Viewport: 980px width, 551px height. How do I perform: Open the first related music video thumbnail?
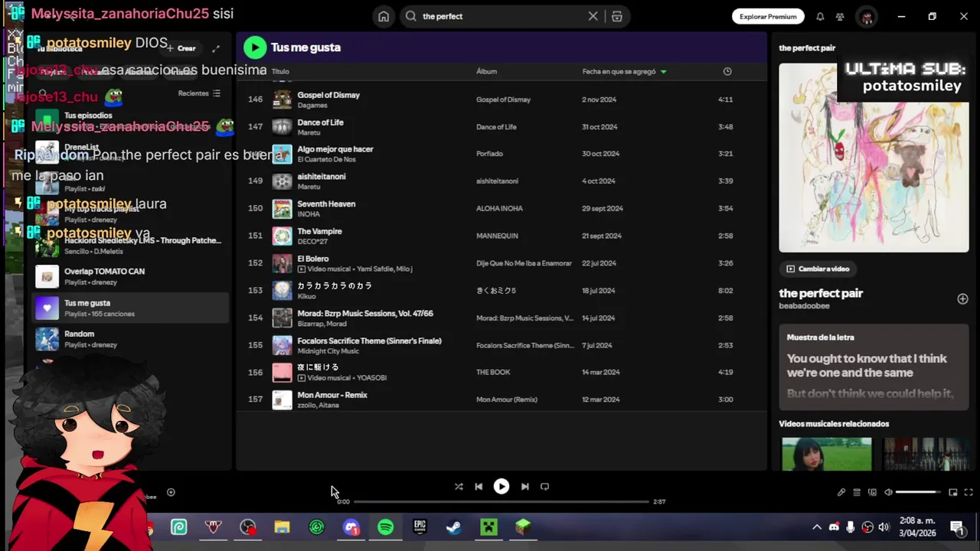pyautogui.click(x=826, y=454)
